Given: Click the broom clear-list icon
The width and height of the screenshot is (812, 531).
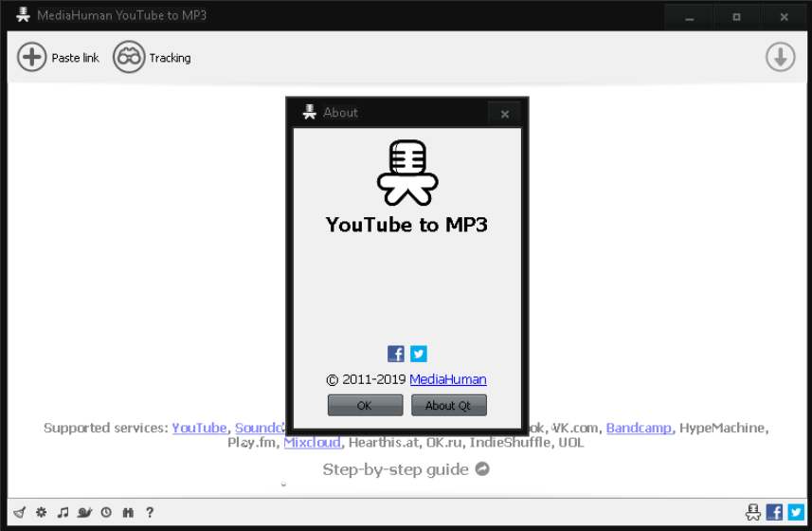Looking at the screenshot, I should (x=20, y=512).
